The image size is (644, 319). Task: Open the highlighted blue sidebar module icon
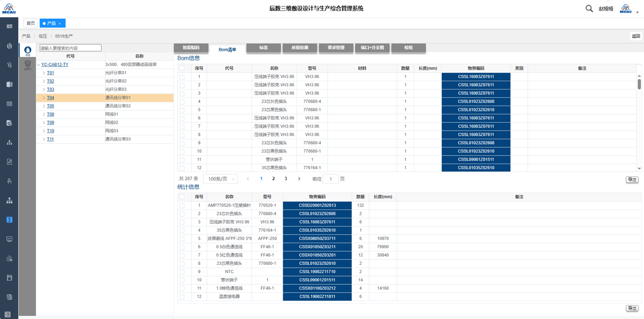pos(9,219)
